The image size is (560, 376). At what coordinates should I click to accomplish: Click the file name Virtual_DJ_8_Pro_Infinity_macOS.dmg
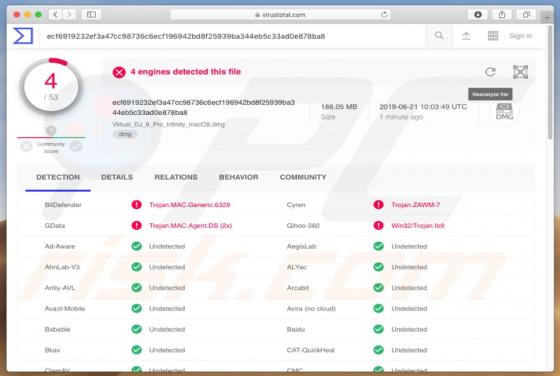(169, 124)
